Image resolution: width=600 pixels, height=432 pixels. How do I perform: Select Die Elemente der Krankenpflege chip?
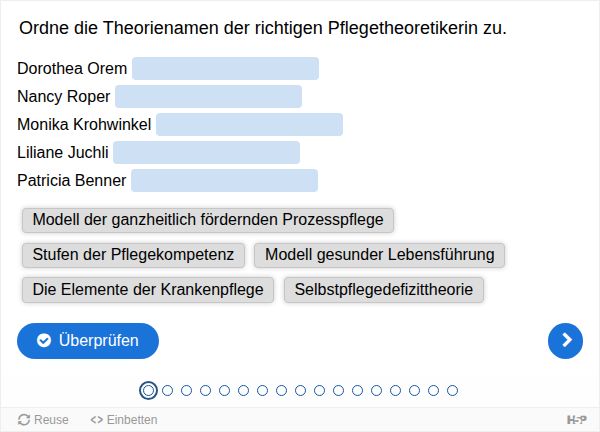click(x=148, y=290)
